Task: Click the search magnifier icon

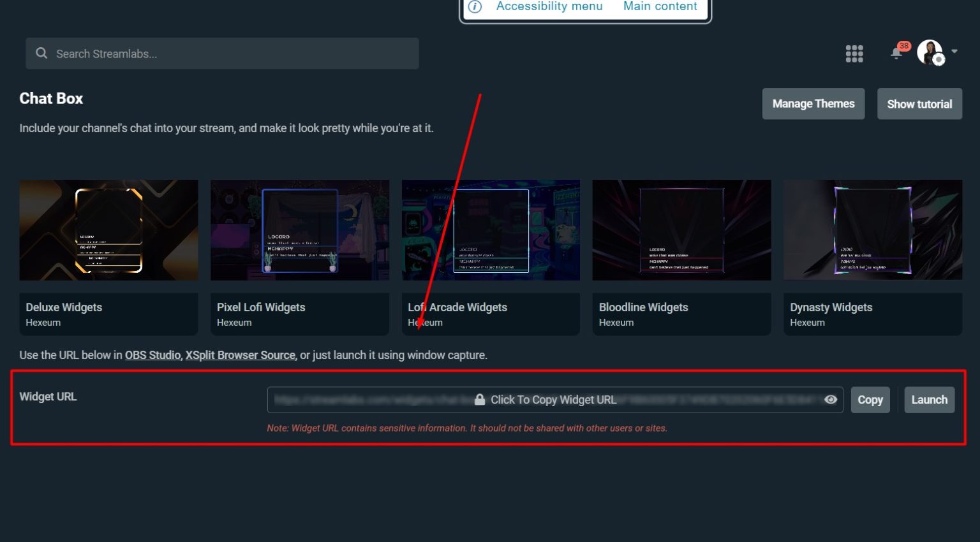Action: click(x=41, y=53)
